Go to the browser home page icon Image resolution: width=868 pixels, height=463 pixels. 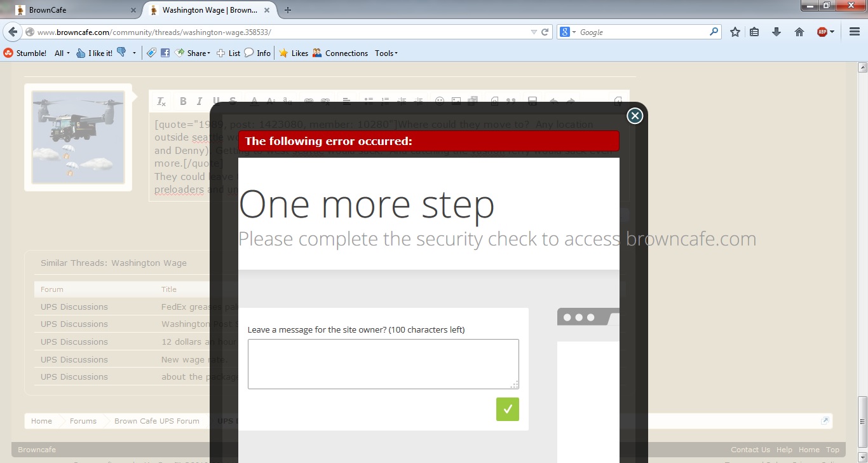(799, 32)
